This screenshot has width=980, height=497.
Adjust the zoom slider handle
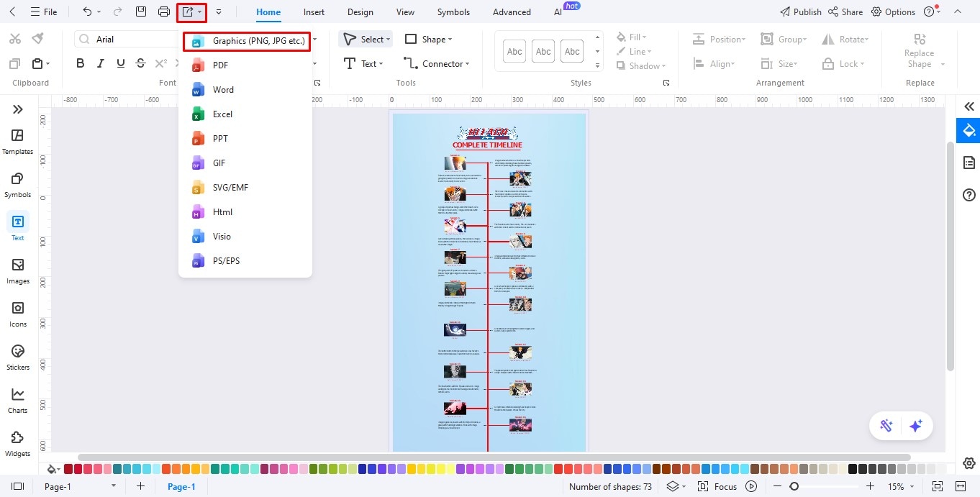click(794, 487)
